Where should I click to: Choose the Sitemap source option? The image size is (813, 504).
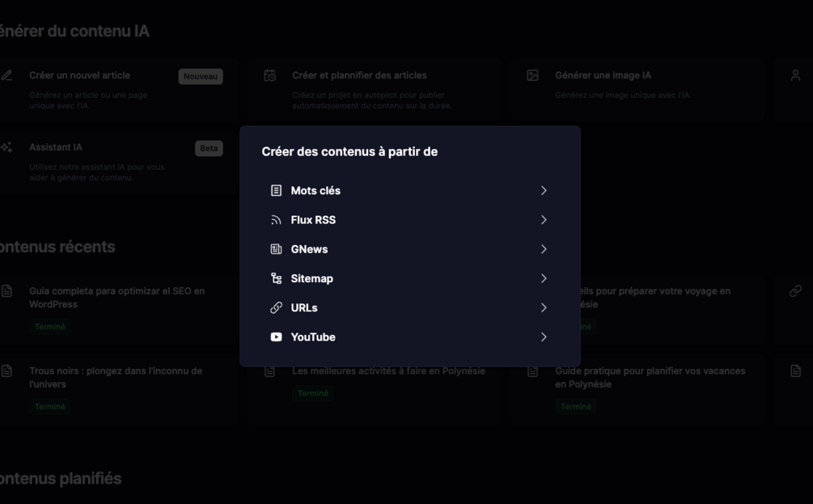click(409, 278)
